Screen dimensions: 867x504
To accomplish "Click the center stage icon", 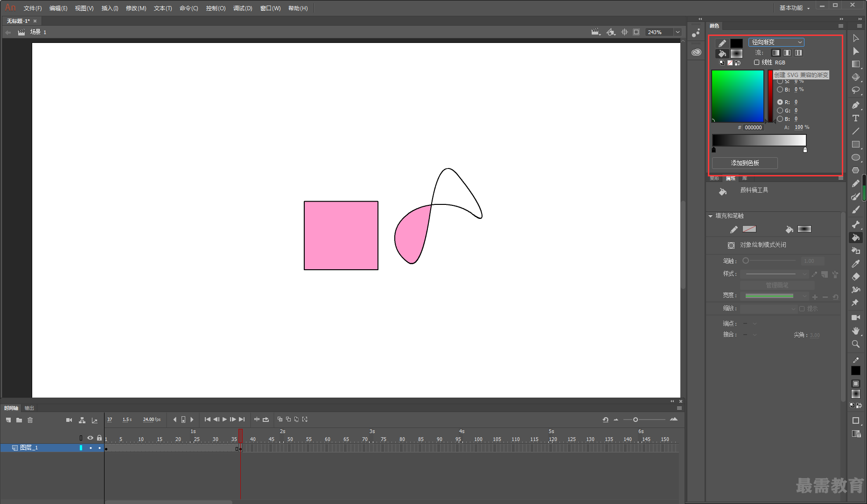I will coord(624,32).
